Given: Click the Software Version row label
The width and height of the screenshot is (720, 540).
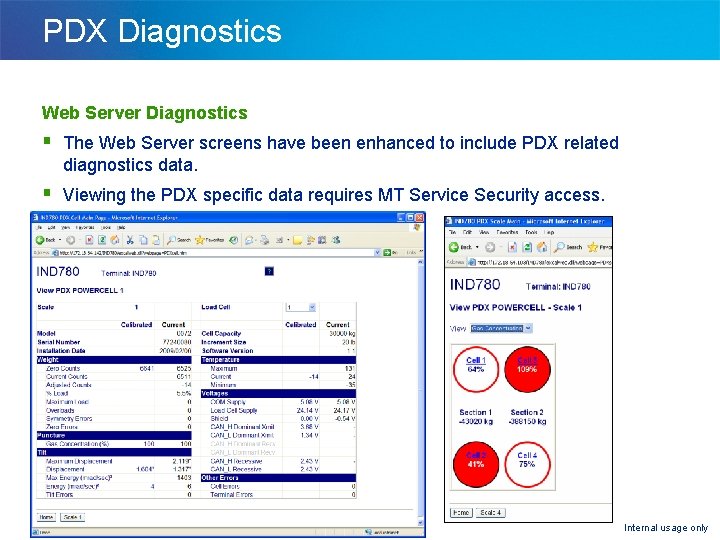Looking at the screenshot, I should tap(227, 351).
